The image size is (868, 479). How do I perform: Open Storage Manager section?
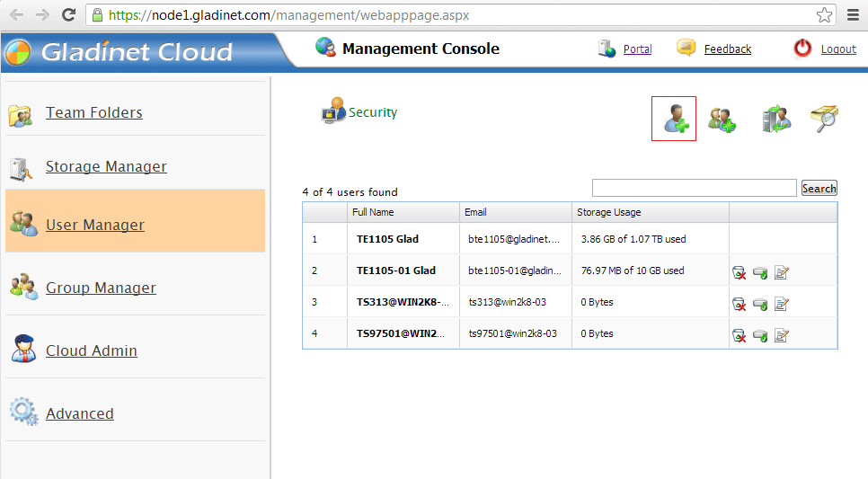pyautogui.click(x=106, y=166)
